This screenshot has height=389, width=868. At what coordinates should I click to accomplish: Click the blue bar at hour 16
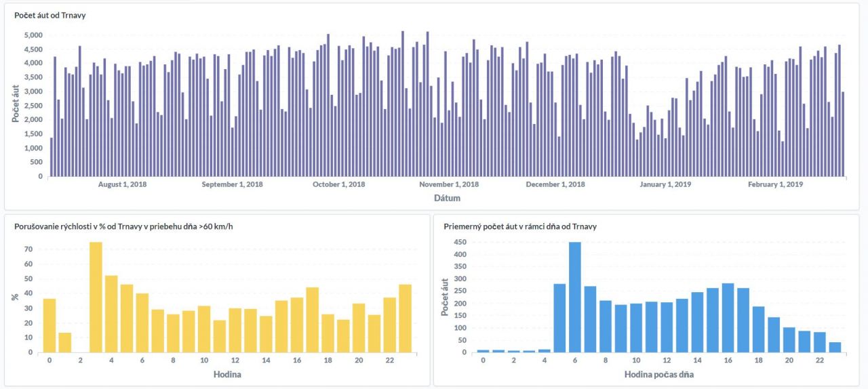point(728,318)
